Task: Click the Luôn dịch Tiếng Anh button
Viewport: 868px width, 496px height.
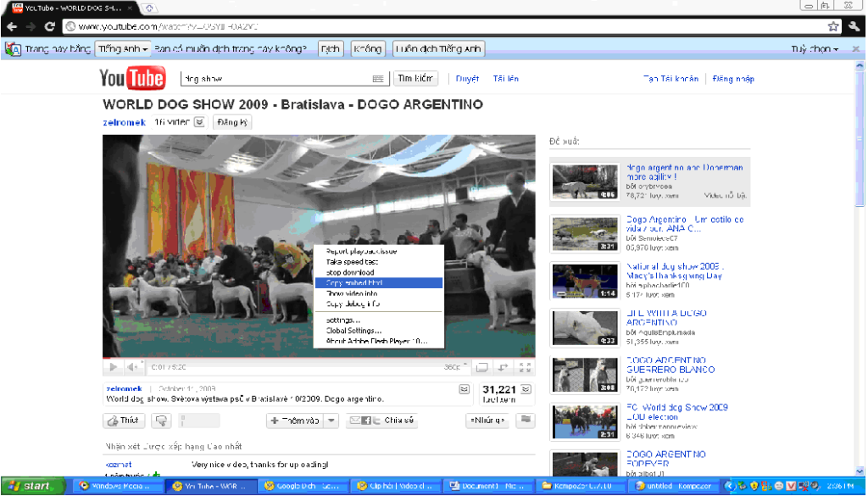Action: click(438, 49)
